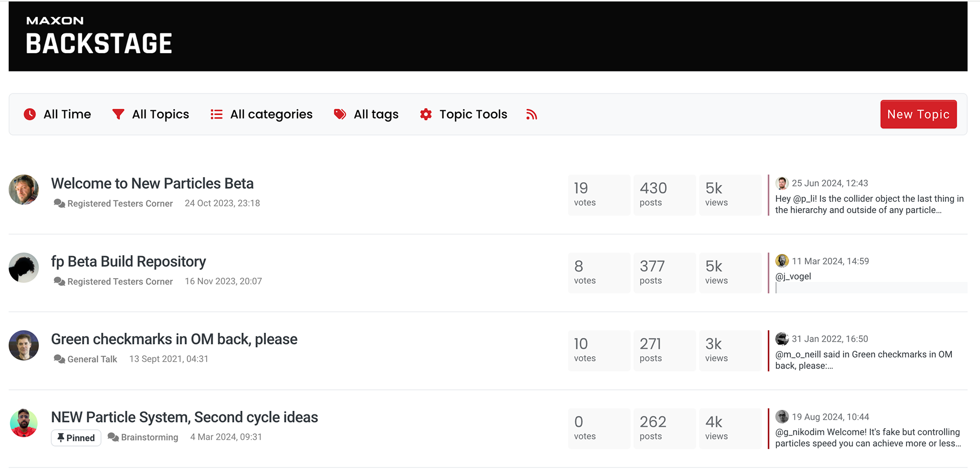Open the Topic Tools dropdown menu
The height and width of the screenshot is (469, 980).
coord(463,114)
